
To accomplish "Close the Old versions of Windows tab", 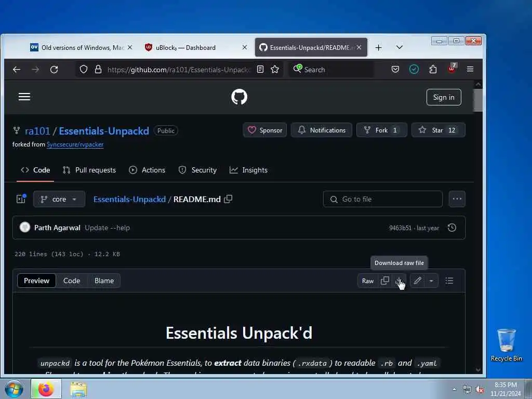I will (130, 47).
